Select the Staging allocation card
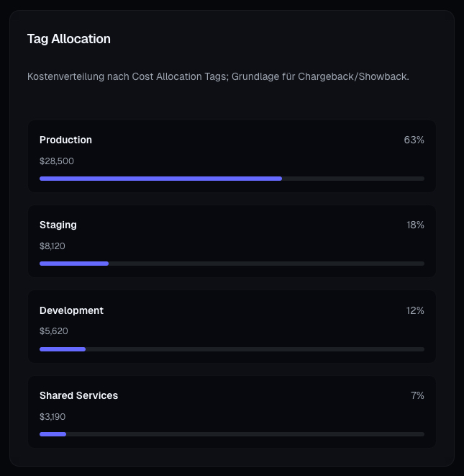The width and height of the screenshot is (464, 476). click(232, 242)
